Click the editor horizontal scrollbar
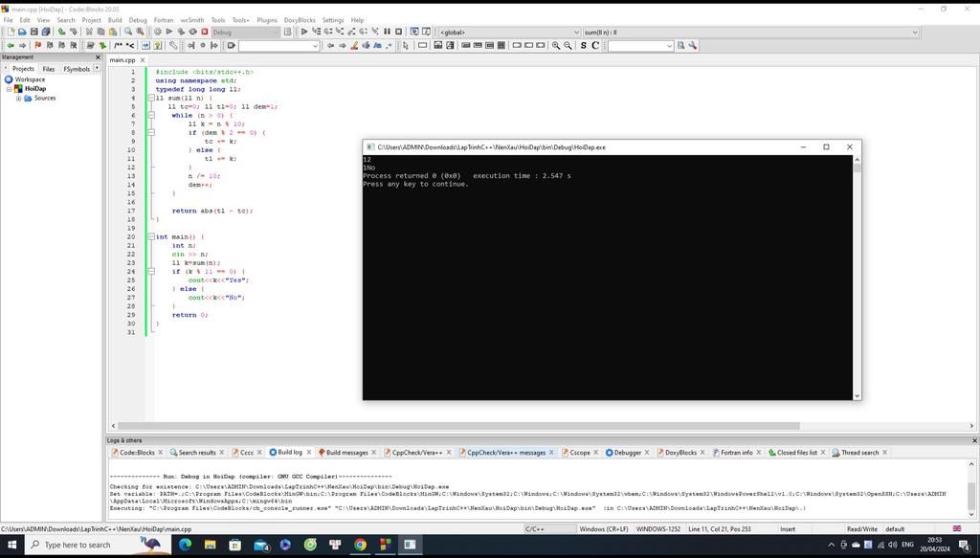This screenshot has height=558, width=980. 458,426
